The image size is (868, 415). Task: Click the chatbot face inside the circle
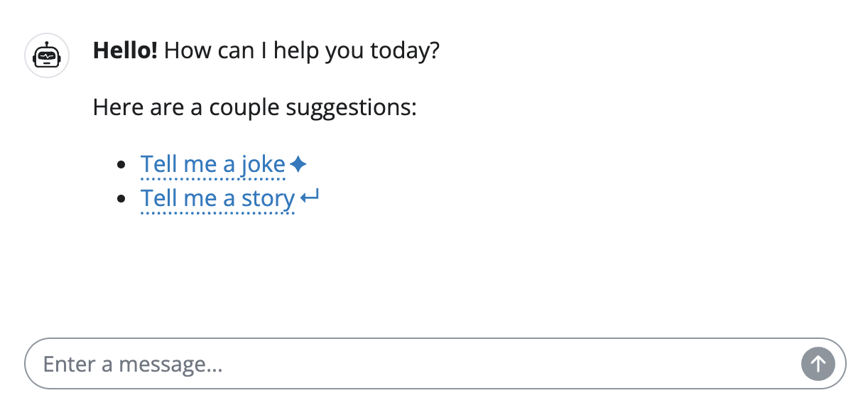tap(46, 55)
